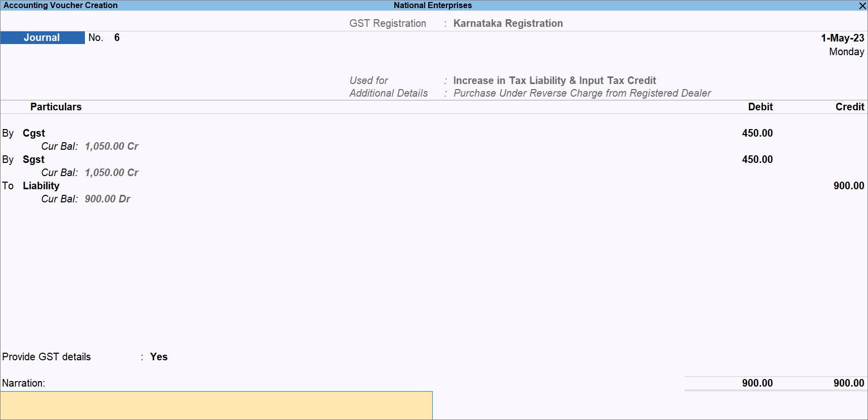Image resolution: width=868 pixels, height=420 pixels.
Task: Click the Debit column header
Action: (760, 107)
